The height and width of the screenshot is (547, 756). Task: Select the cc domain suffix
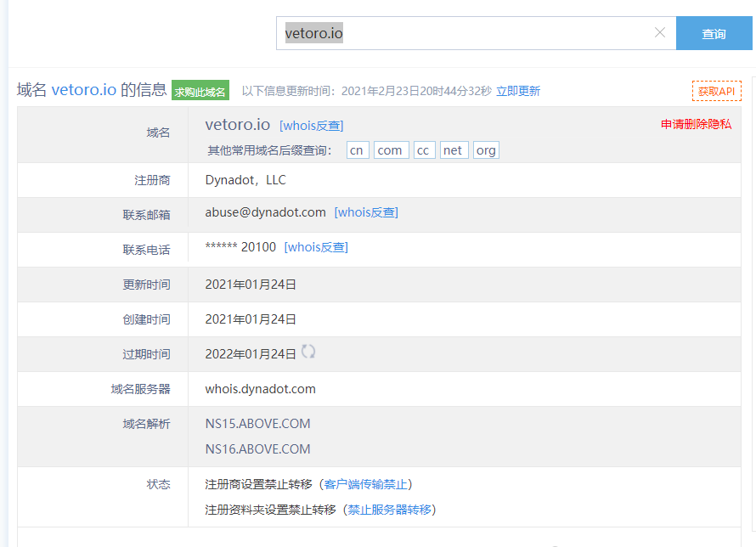(x=424, y=150)
